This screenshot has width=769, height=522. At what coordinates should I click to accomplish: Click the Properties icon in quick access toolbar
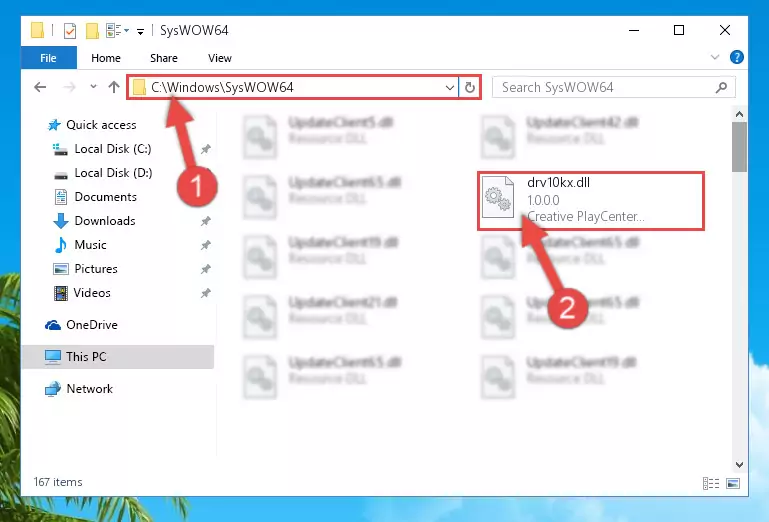point(70,31)
